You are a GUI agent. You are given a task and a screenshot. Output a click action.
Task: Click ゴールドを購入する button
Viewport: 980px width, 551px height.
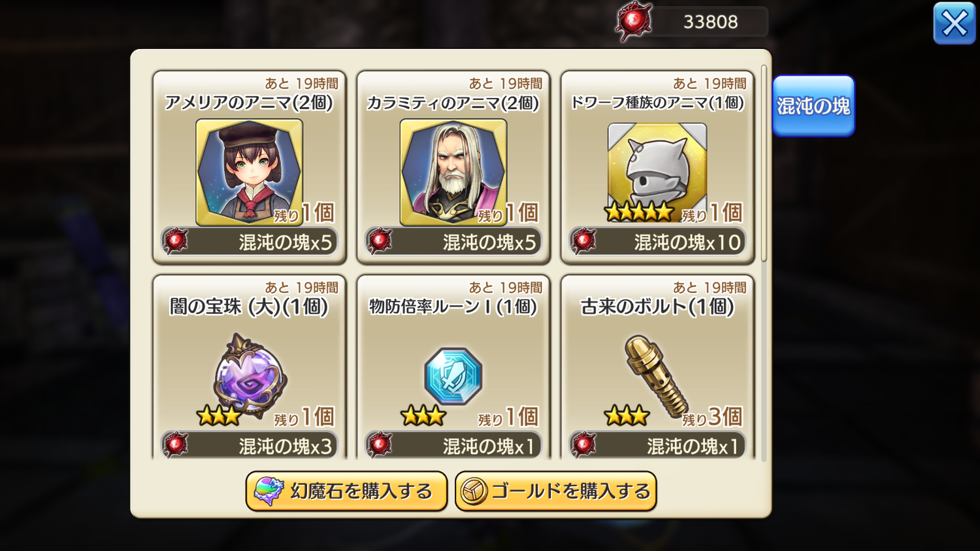556,492
